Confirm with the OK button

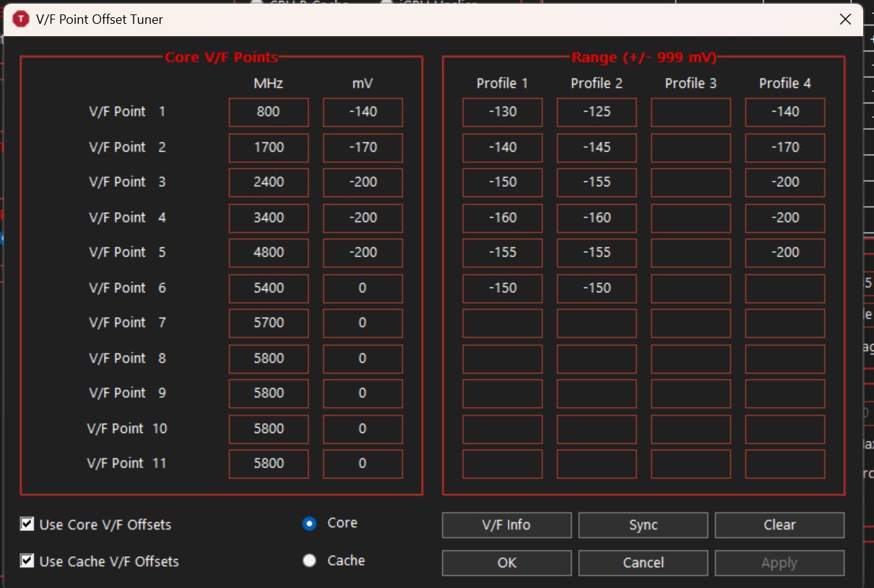[507, 563]
